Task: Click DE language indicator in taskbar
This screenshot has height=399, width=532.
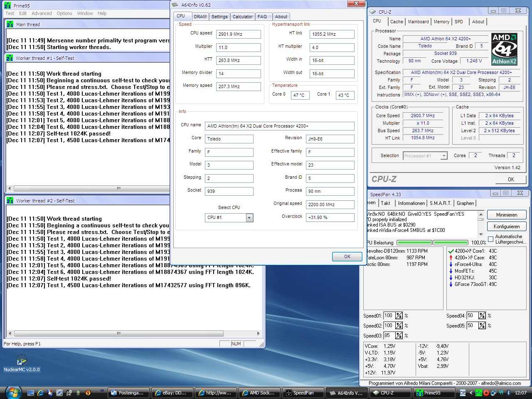Action: pyautogui.click(x=463, y=393)
